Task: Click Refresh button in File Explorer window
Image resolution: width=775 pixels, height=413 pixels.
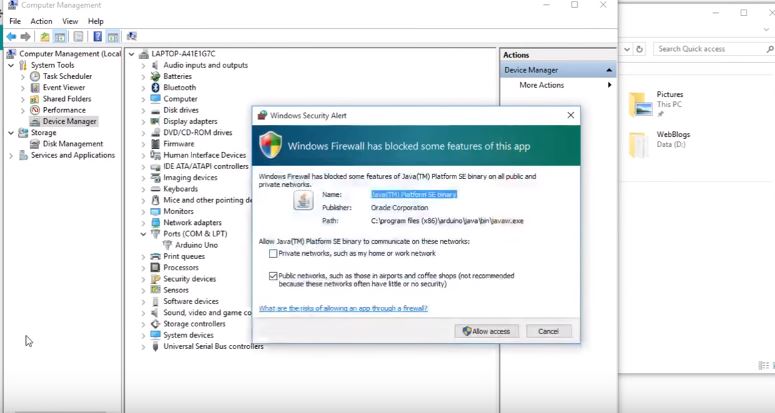Action: [640, 49]
